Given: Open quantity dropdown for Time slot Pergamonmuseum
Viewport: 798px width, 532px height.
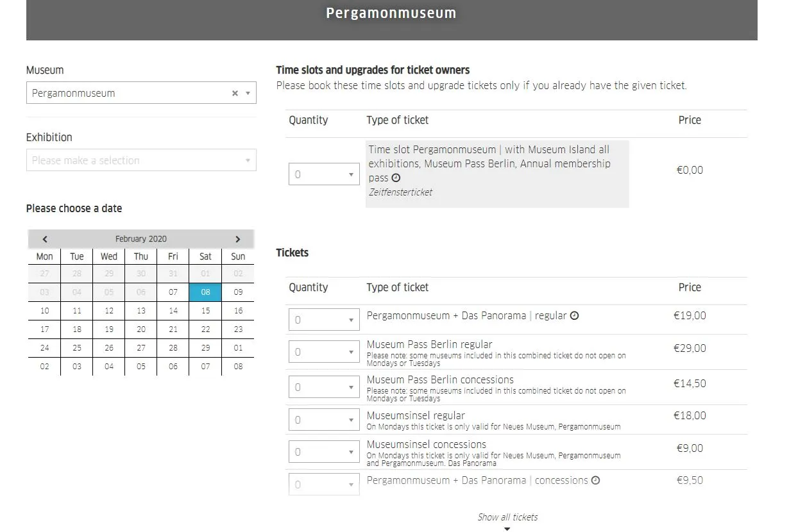Looking at the screenshot, I should tap(324, 174).
